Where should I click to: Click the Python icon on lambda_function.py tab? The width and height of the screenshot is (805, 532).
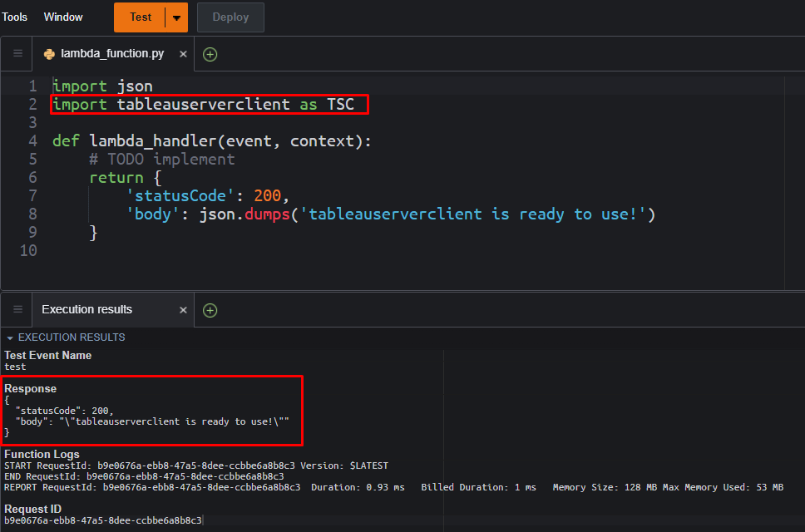pos(49,54)
